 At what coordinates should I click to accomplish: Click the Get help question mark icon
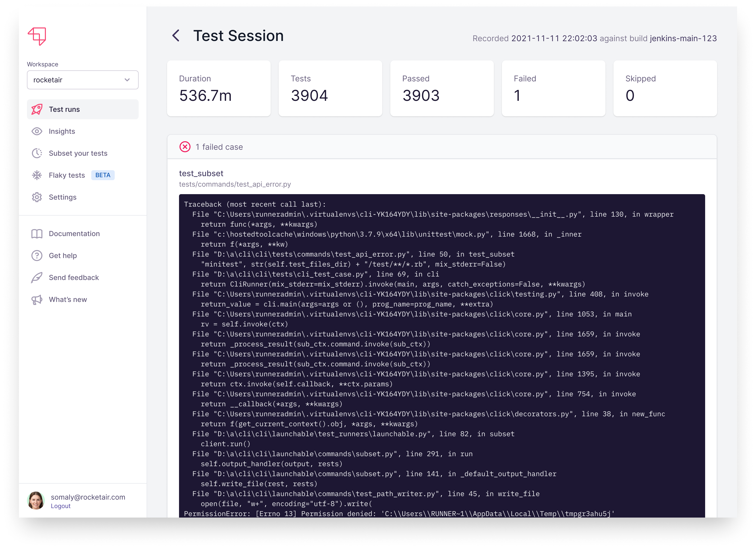click(x=37, y=256)
